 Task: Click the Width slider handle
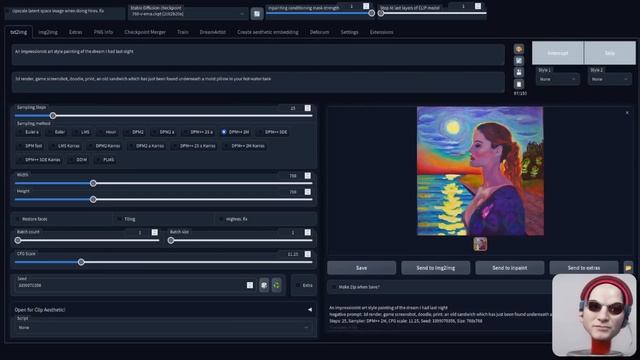pyautogui.click(x=93, y=183)
